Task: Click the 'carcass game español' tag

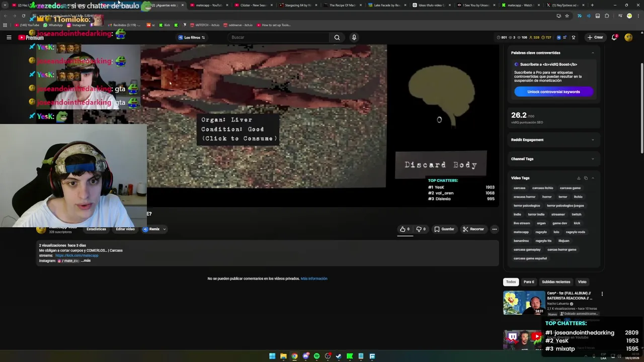Action: pyautogui.click(x=530, y=258)
